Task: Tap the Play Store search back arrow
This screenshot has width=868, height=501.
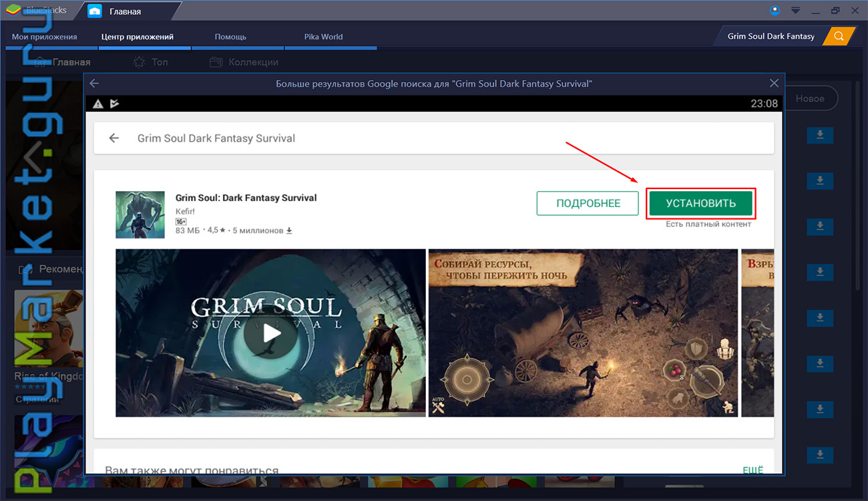Action: [x=114, y=138]
